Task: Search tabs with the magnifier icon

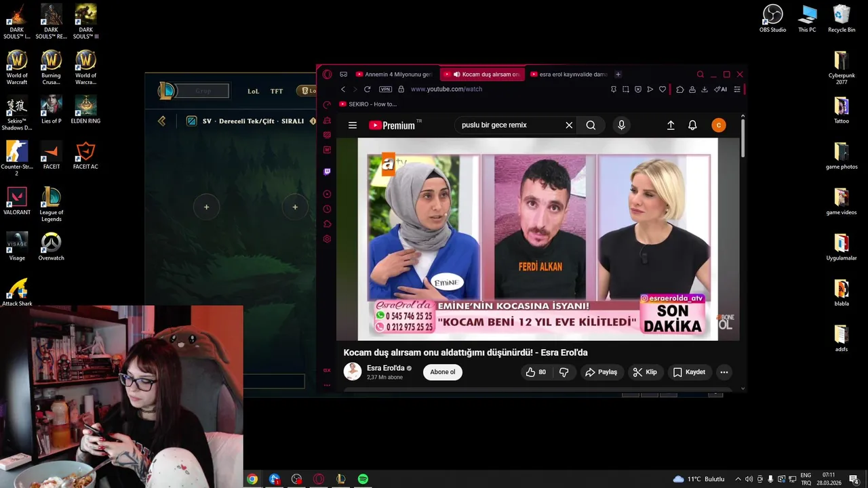Action: tap(701, 75)
